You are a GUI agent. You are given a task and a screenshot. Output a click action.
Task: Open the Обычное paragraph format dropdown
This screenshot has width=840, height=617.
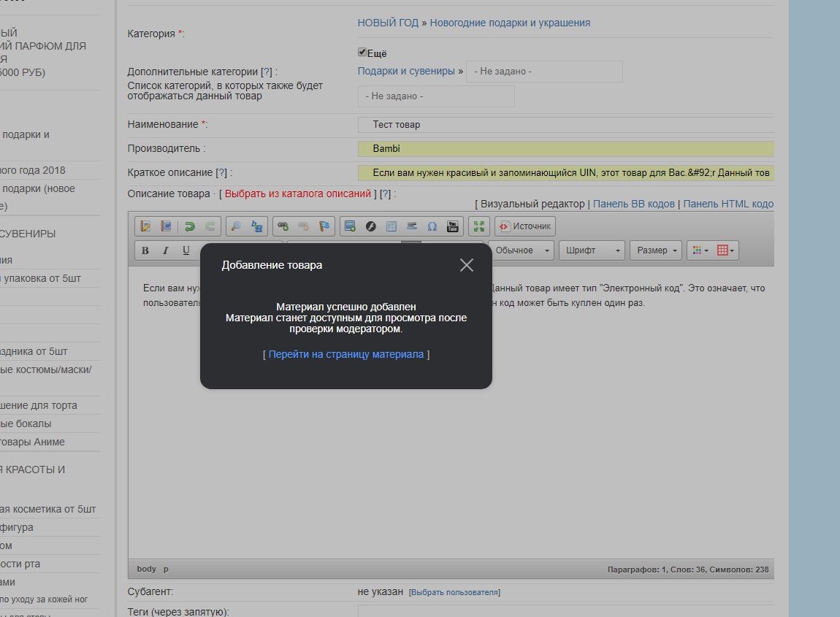pos(522,250)
